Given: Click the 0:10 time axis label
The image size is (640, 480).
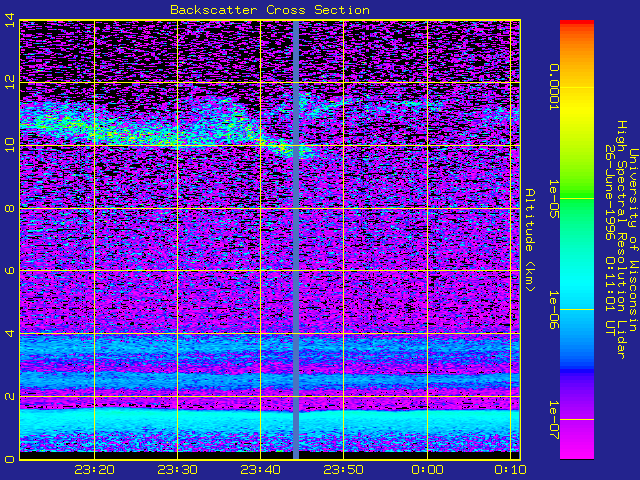Looking at the screenshot, I should point(510,470).
